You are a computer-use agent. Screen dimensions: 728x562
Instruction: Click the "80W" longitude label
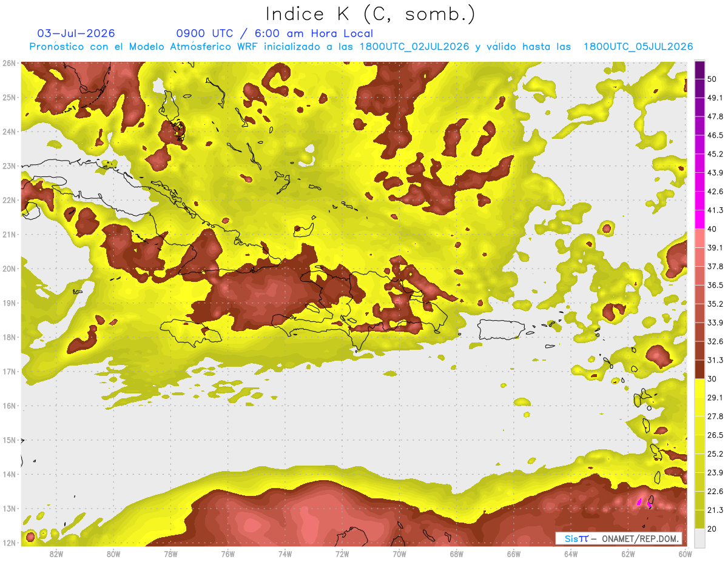tap(113, 554)
